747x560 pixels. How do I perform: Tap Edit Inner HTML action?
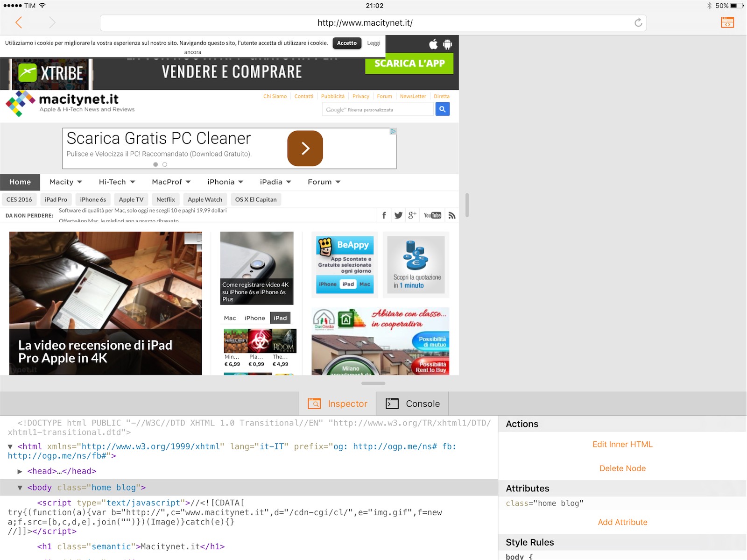coord(622,444)
